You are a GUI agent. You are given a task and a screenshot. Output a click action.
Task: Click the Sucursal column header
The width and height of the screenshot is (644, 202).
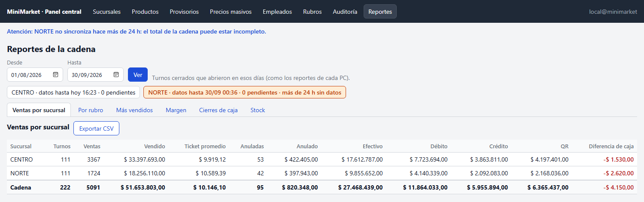[x=21, y=146]
